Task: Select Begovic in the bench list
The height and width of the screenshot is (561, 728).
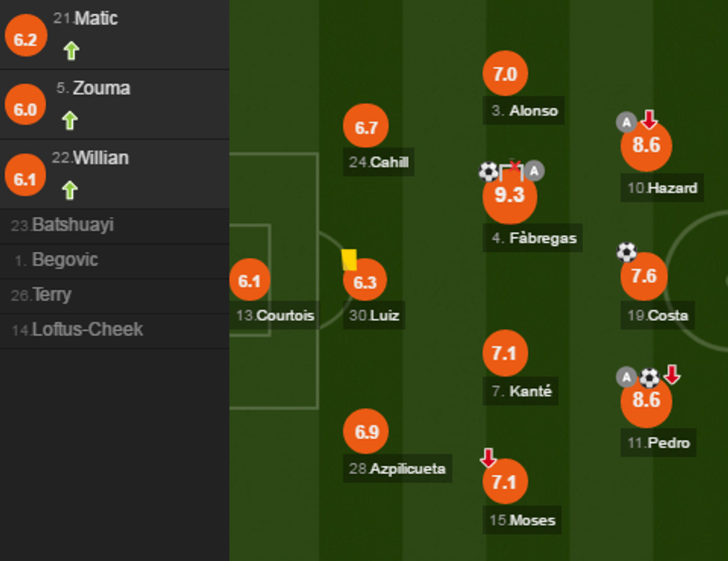Action: pos(65,260)
